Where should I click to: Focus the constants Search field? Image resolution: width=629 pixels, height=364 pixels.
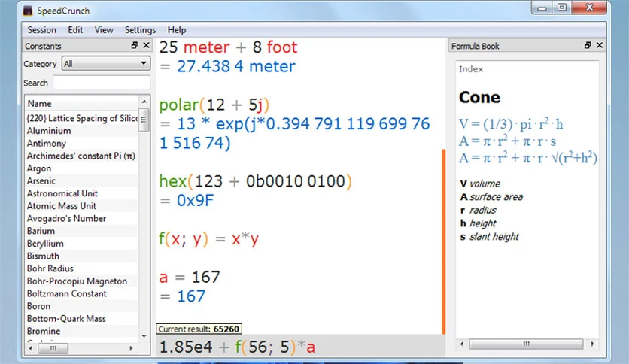tap(102, 83)
